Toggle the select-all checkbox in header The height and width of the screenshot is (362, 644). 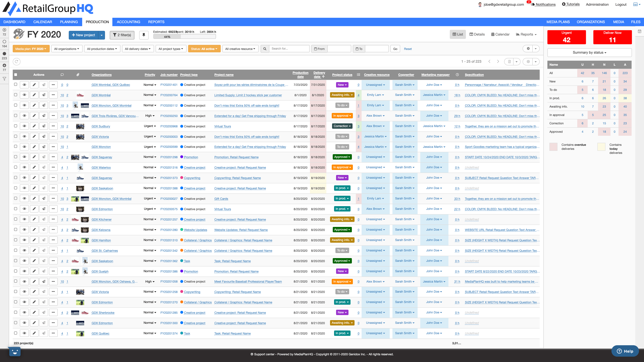(x=16, y=74)
